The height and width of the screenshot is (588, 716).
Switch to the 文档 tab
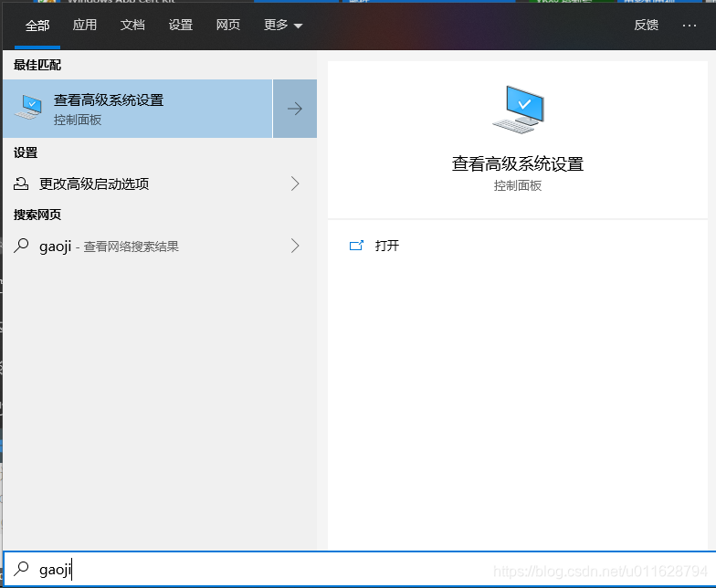(132, 26)
